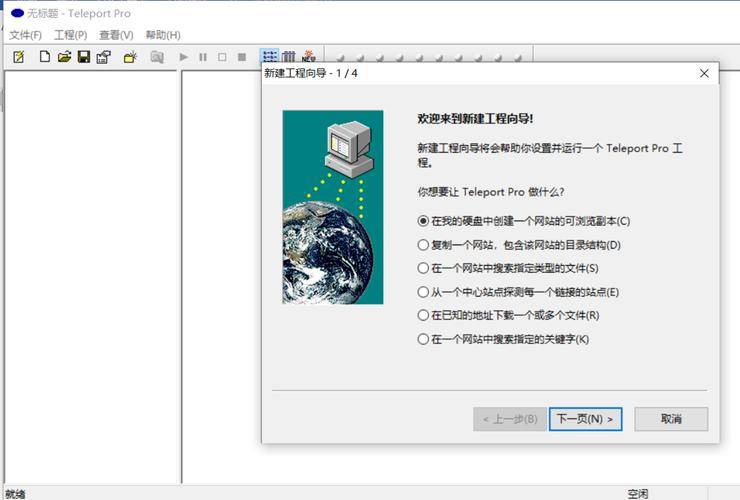Click the 空闲 status bar indicator
Viewport: 740px width, 500px height.
tap(638, 494)
